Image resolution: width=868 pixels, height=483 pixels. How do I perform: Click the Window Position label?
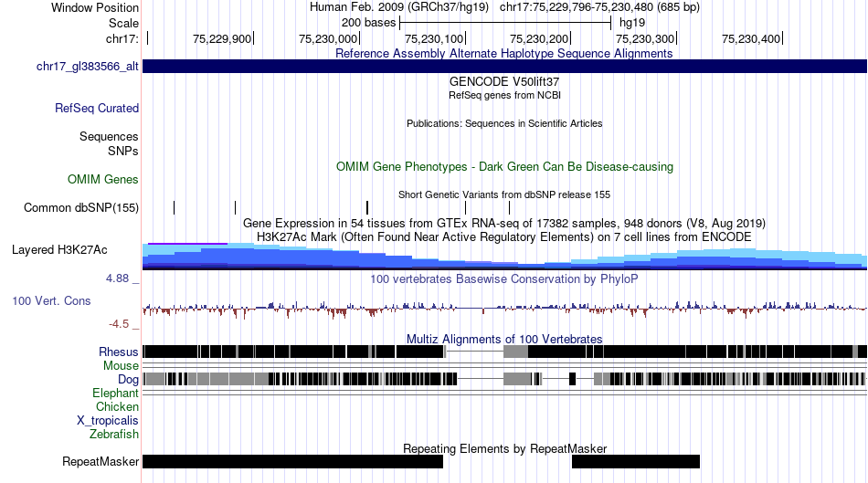[x=95, y=7]
